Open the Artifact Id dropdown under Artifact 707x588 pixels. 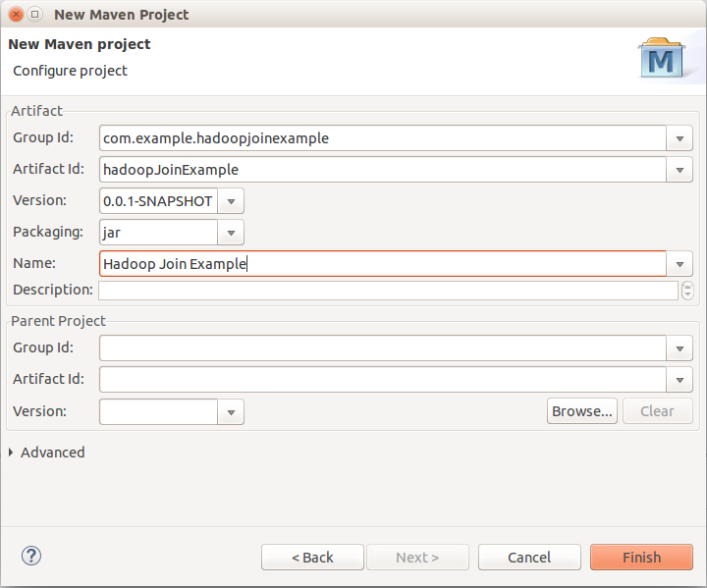pos(680,170)
